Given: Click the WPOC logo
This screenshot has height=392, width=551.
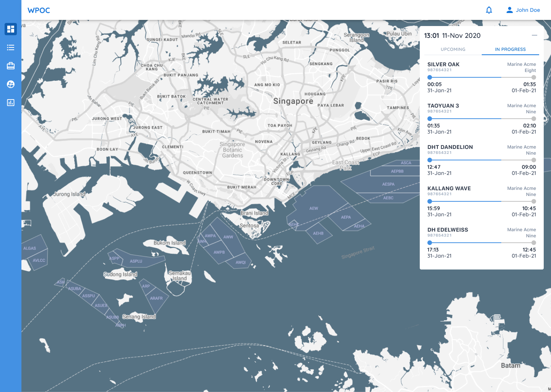Looking at the screenshot, I should point(39,10).
